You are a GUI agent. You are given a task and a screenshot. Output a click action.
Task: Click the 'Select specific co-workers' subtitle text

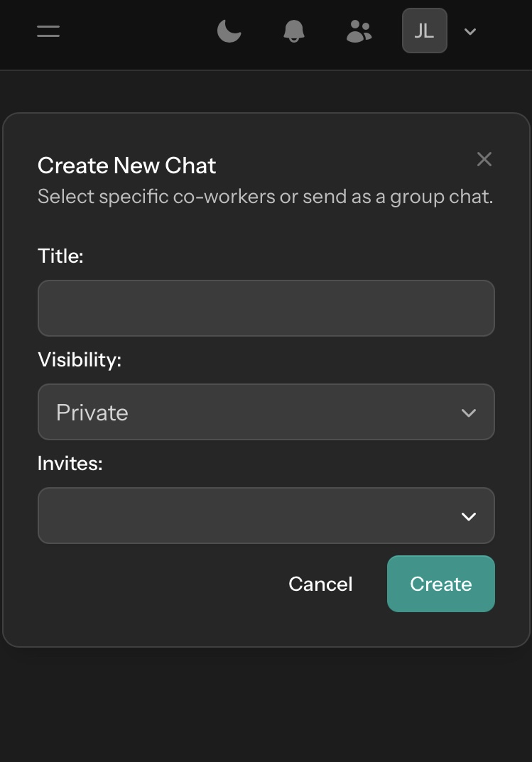[265, 196]
